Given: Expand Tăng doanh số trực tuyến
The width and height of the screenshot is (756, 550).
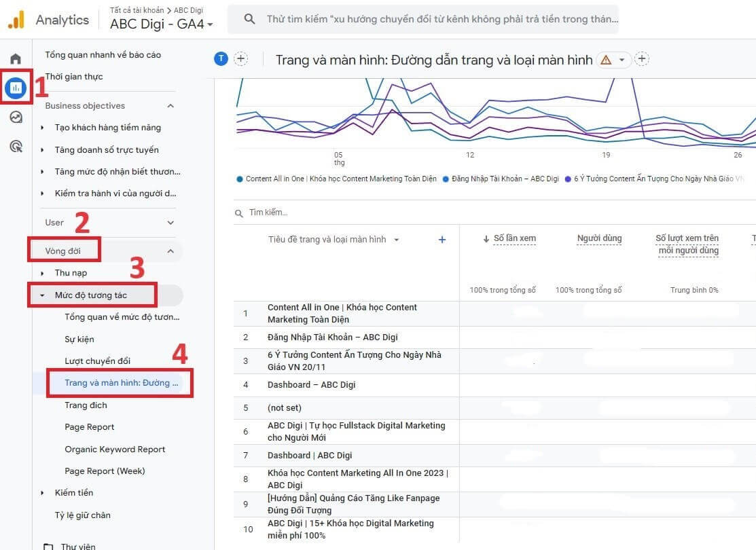Looking at the screenshot, I should [x=42, y=150].
